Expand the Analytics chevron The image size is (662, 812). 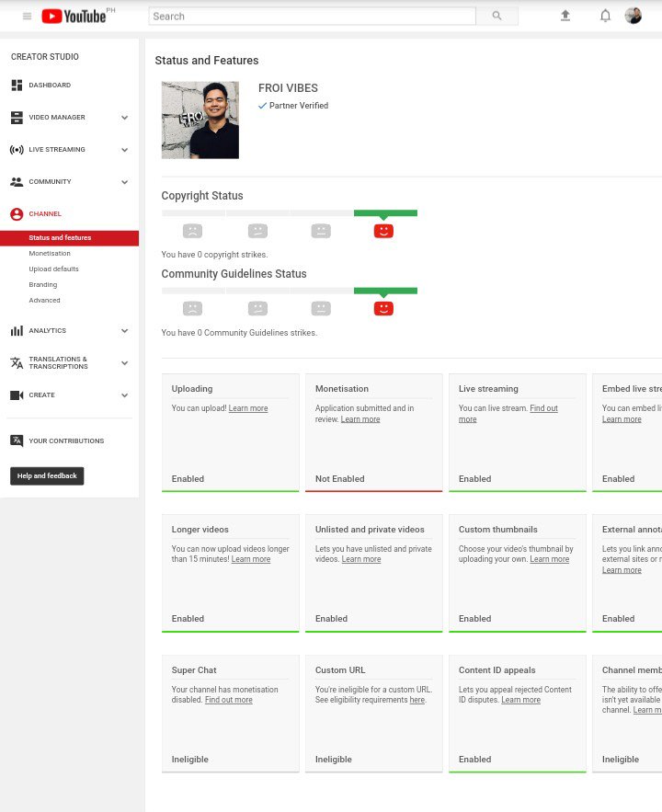(x=125, y=330)
